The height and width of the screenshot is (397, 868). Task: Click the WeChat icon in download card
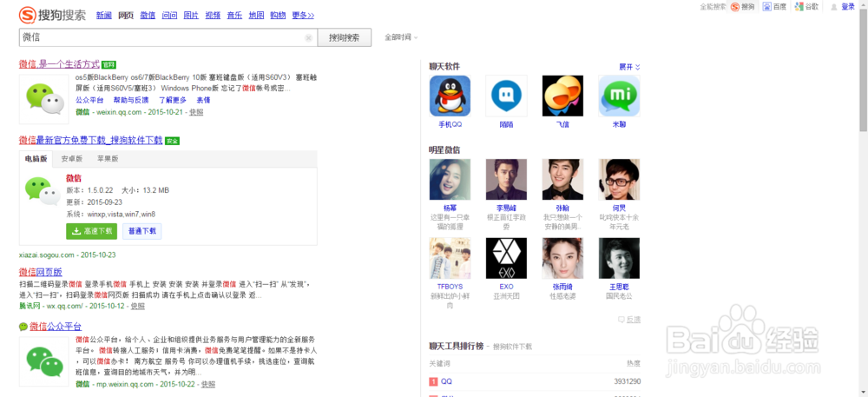[43, 191]
